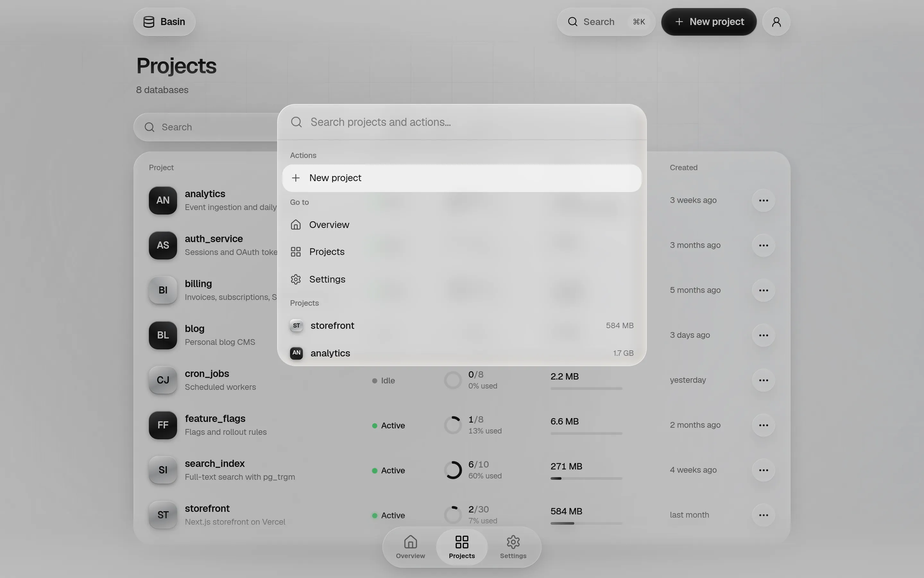Go to Overview from the command palette
924x578 pixels.
tap(462, 225)
